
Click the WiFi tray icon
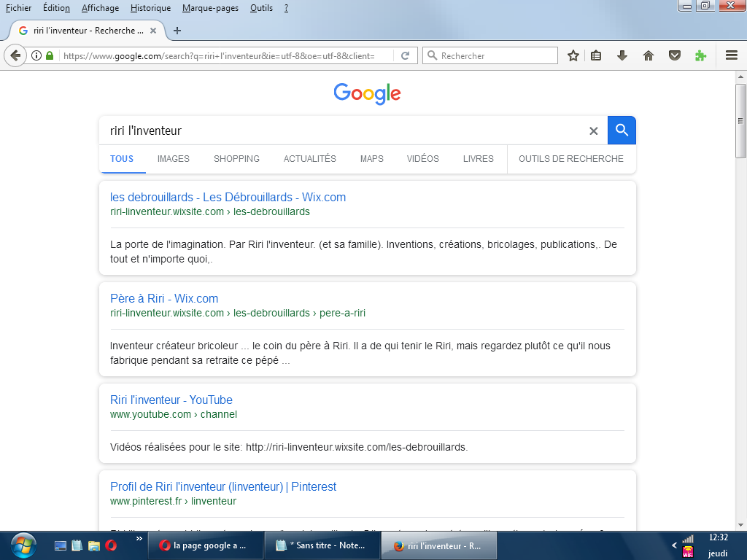click(688, 553)
